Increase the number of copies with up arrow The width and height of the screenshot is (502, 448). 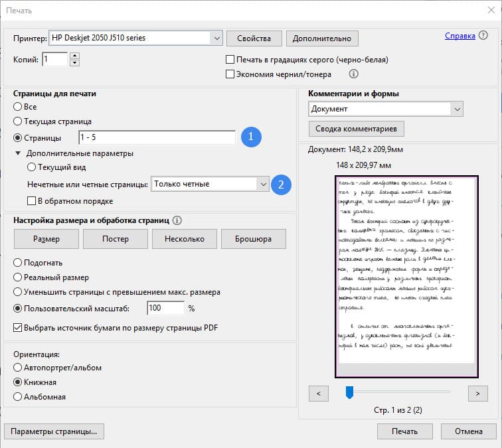pyautogui.click(x=74, y=56)
